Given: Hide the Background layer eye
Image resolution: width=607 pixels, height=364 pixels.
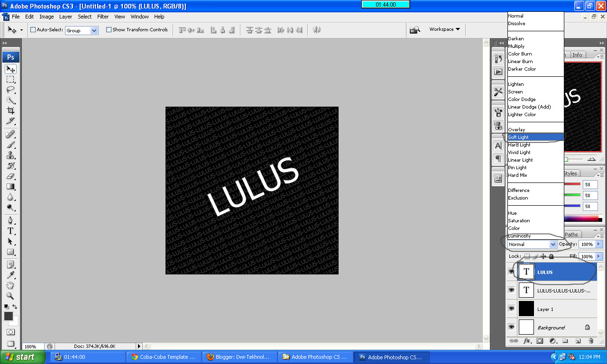Looking at the screenshot, I should pos(511,327).
